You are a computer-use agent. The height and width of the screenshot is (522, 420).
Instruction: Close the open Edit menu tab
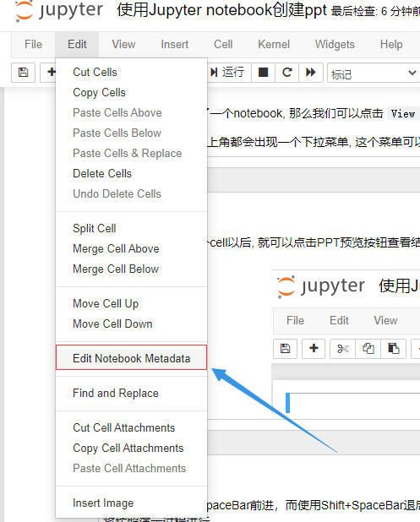(x=77, y=44)
